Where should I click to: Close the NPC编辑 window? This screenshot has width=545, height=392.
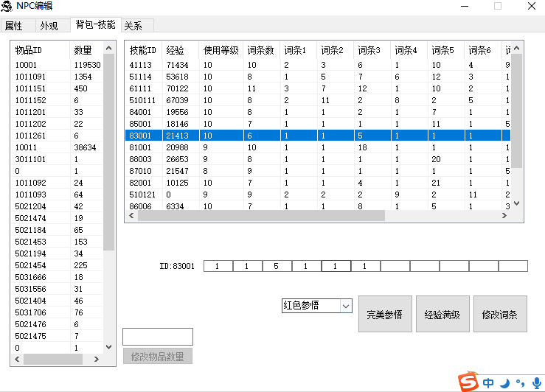pyautogui.click(x=532, y=6)
